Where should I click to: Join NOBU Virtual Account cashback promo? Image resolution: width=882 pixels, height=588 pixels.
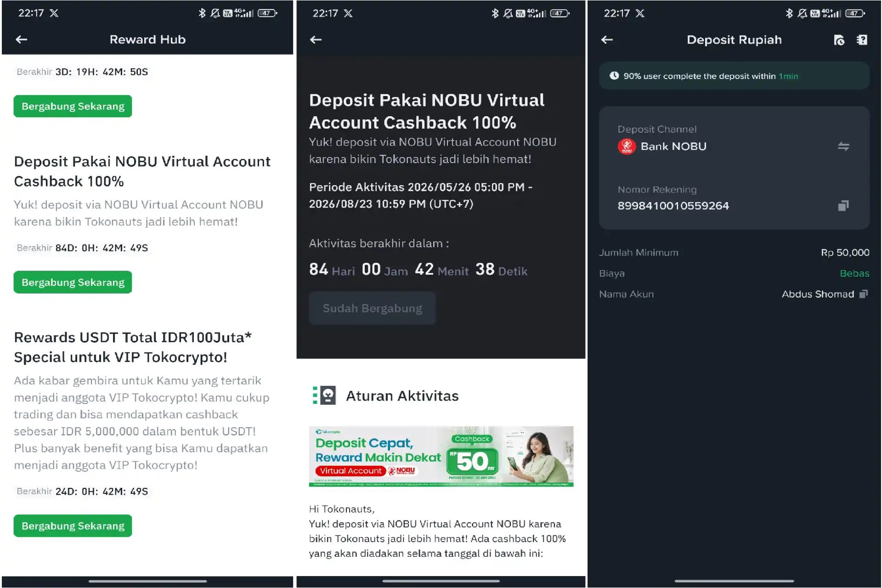73,282
